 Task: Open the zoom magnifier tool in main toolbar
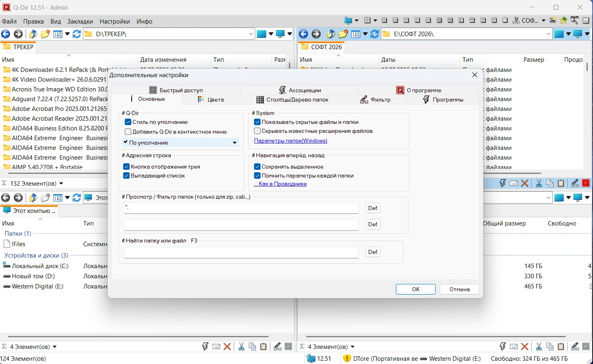click(x=574, y=20)
